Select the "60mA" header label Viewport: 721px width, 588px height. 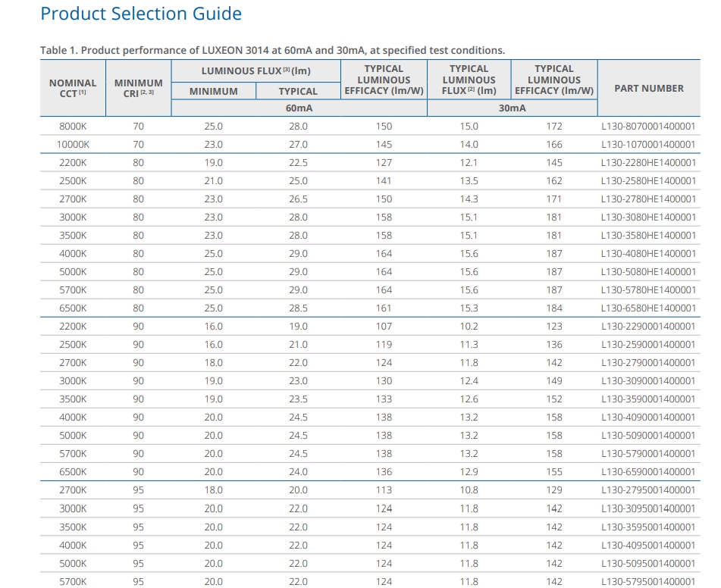tap(299, 108)
